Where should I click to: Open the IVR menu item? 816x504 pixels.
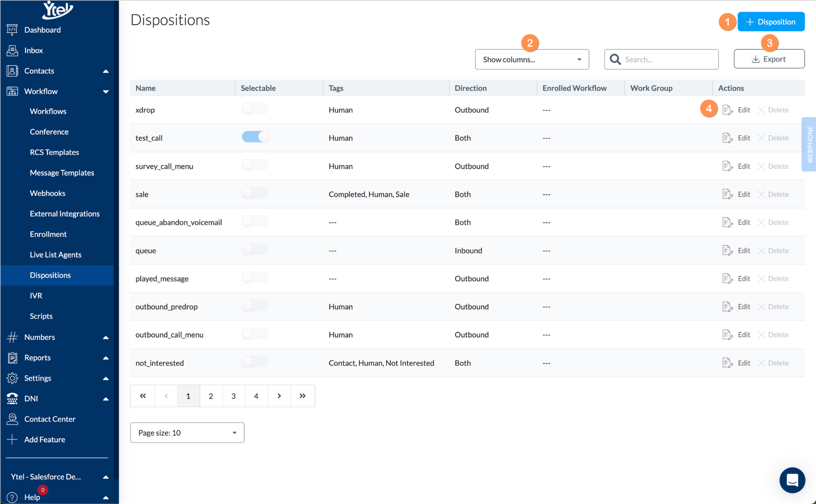click(x=36, y=295)
